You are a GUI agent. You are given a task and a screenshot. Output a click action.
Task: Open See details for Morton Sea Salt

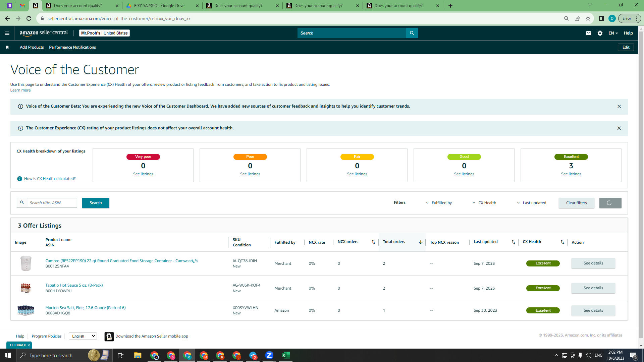click(x=593, y=311)
